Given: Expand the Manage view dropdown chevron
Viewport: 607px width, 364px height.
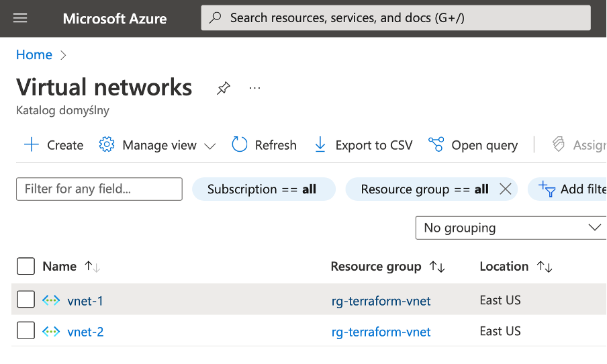Looking at the screenshot, I should [209, 146].
